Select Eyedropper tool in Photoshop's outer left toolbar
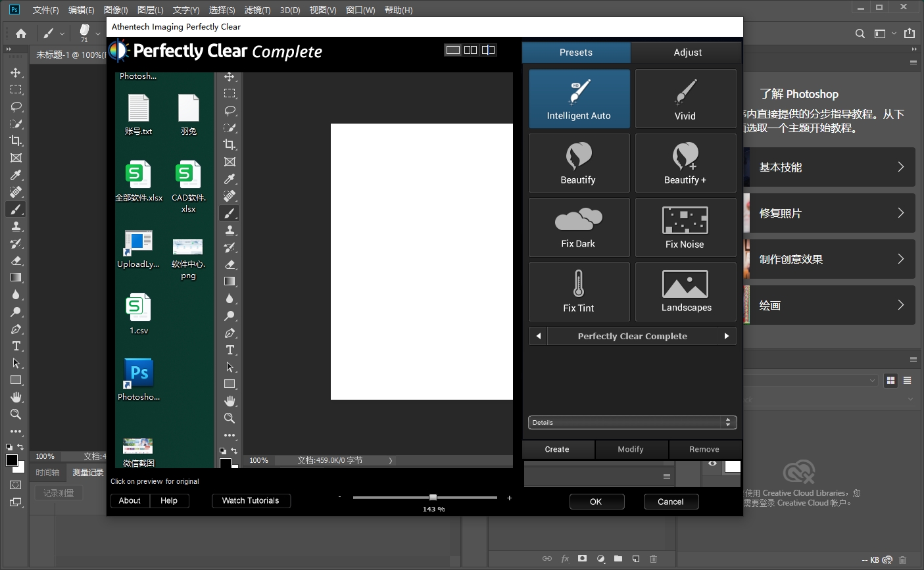 point(16,175)
